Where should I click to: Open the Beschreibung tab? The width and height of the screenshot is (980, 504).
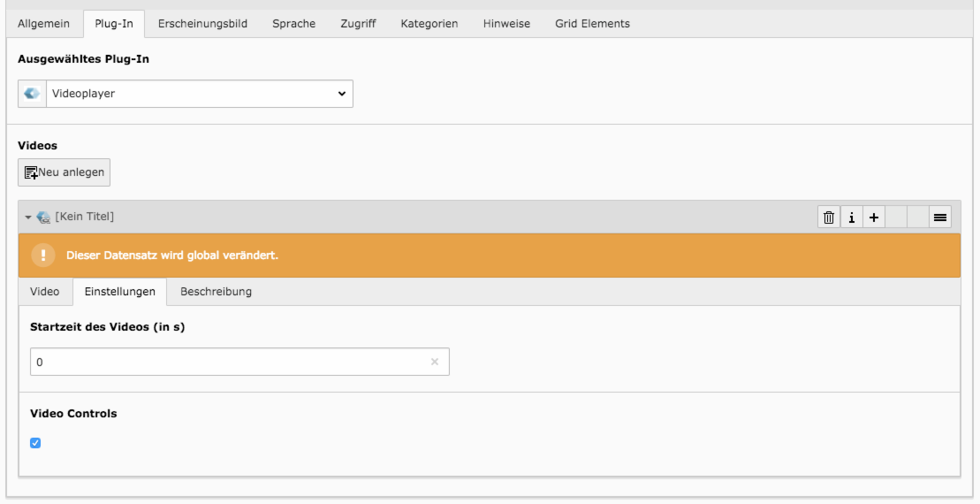[x=217, y=292]
